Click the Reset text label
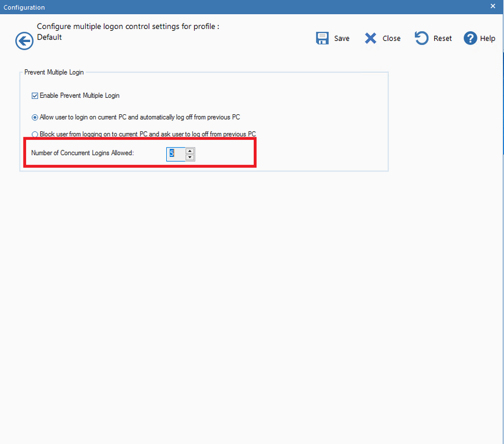The width and height of the screenshot is (504, 444). [x=442, y=38]
